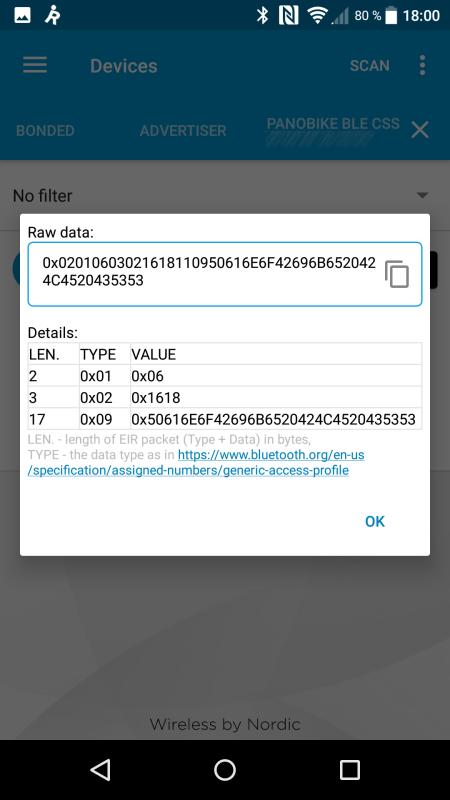Dismiss the dialog with OK

tap(374, 521)
